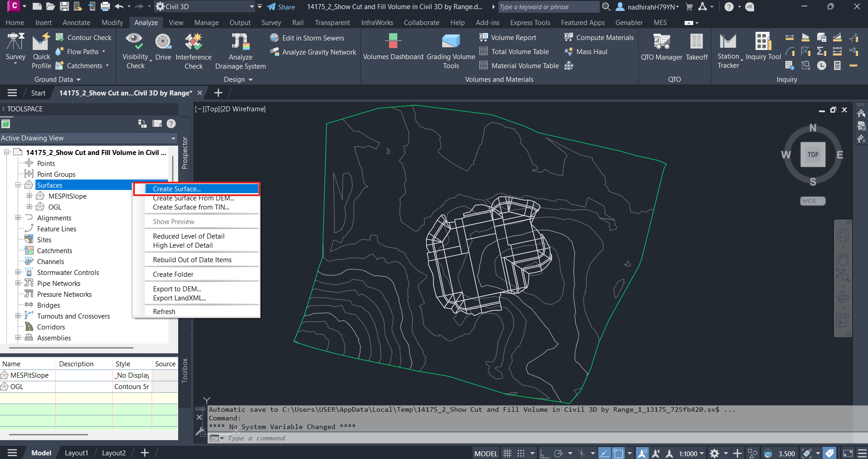Screen dimensions: 868x459
Task: Click the Share button
Action: (x=281, y=7)
